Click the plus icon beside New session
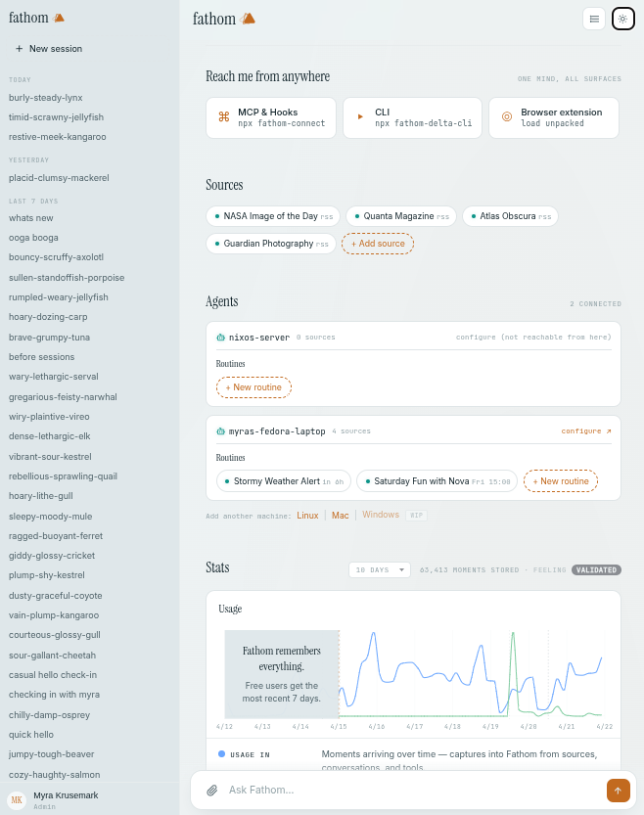Image resolution: width=644 pixels, height=815 pixels. [20, 48]
